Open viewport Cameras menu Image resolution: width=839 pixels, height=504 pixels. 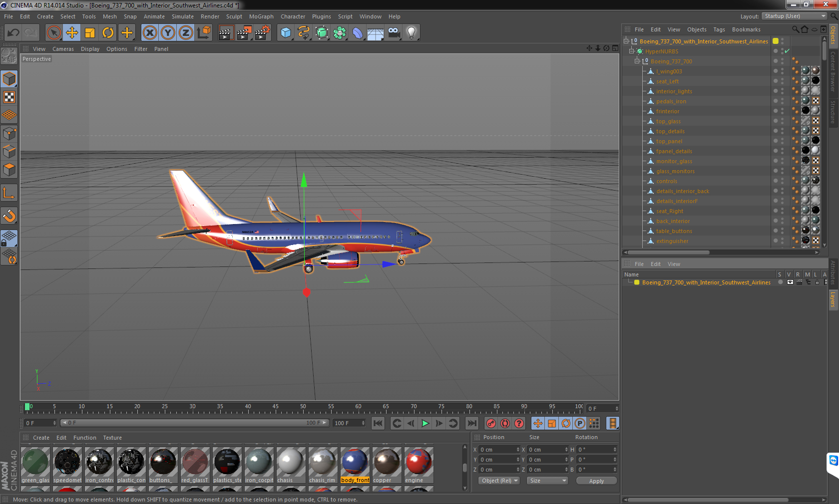[63, 49]
